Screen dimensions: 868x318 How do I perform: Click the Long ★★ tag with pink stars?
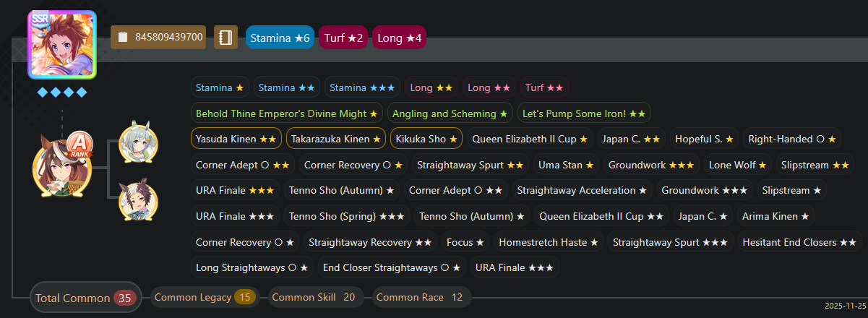click(x=489, y=87)
